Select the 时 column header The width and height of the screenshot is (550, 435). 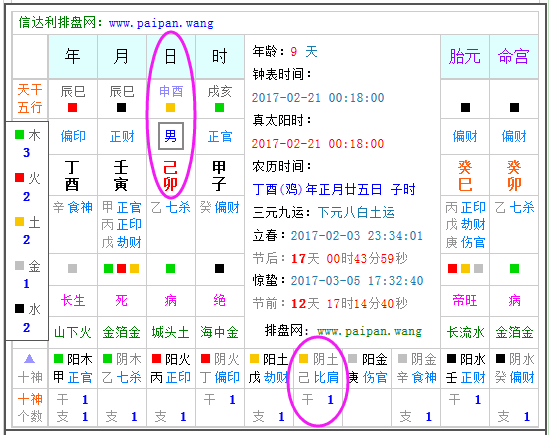click(x=220, y=56)
